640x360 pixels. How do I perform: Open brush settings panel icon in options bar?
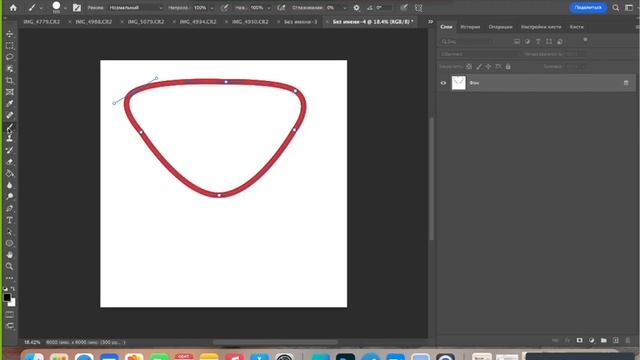[77, 7]
